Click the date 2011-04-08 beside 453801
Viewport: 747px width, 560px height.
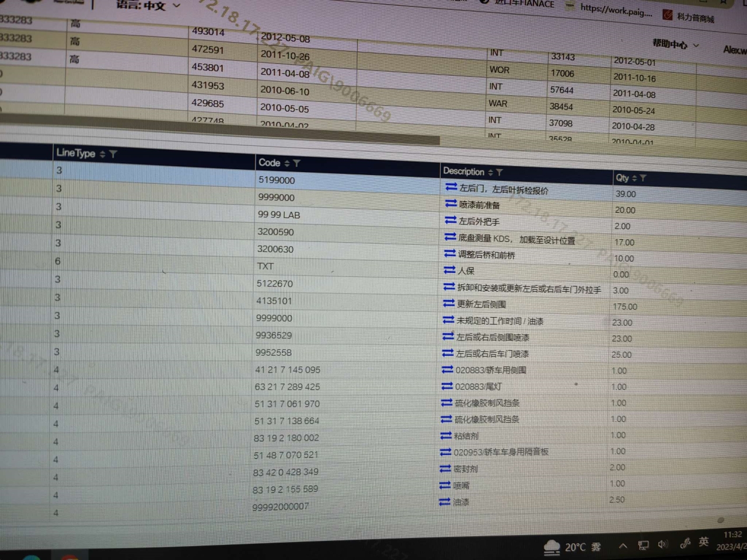click(x=285, y=73)
